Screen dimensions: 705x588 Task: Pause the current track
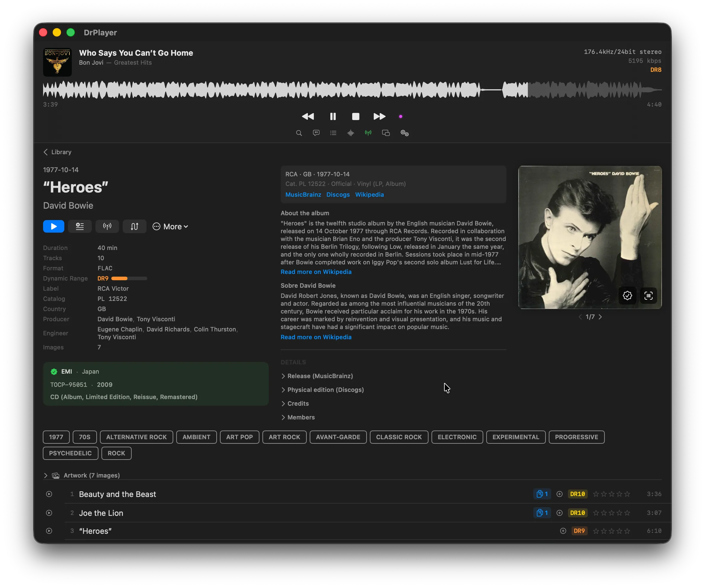(x=333, y=116)
